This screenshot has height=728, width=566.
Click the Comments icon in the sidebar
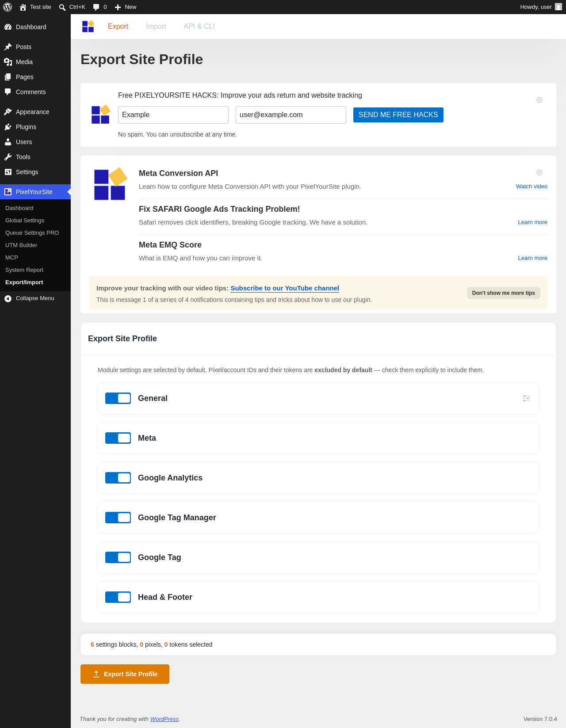tap(8, 92)
